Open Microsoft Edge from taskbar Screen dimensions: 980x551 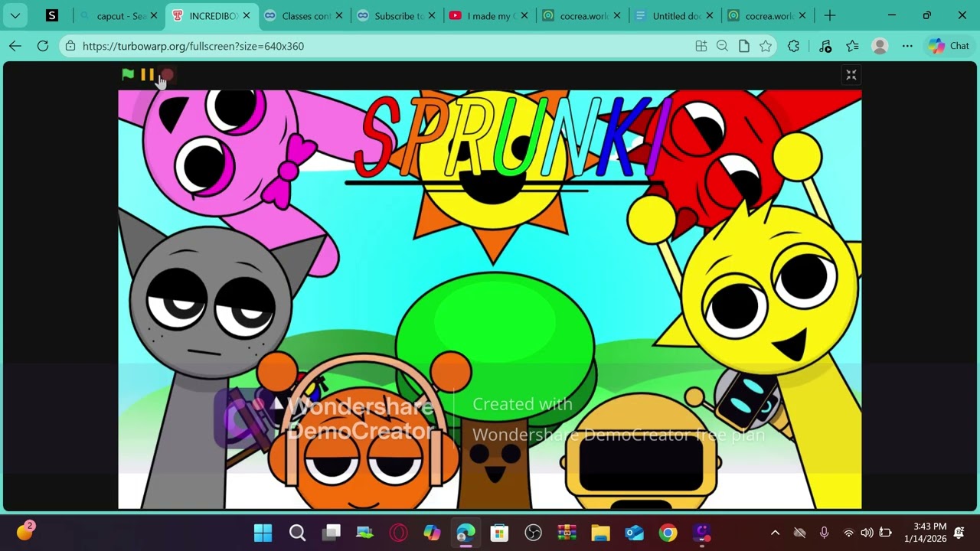tap(465, 533)
